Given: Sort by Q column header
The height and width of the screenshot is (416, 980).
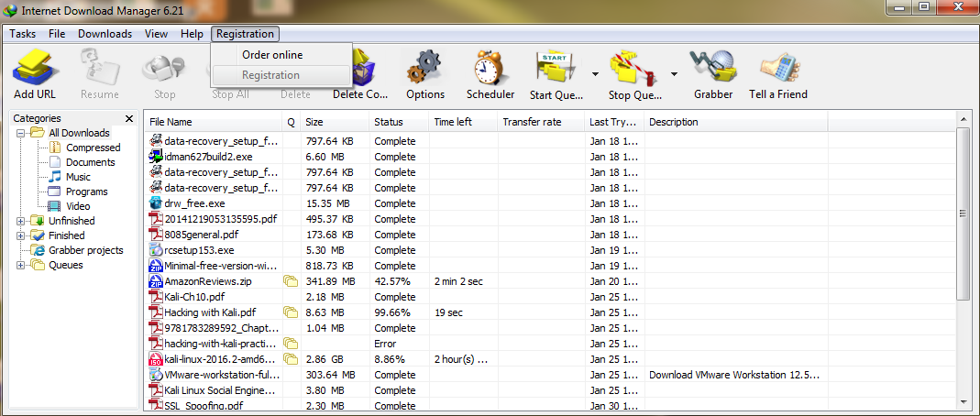Looking at the screenshot, I should pos(292,123).
